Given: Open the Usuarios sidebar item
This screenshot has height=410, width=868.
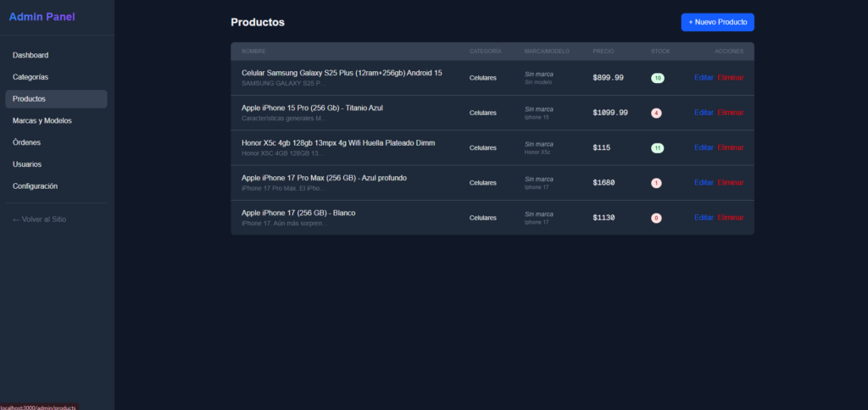Looking at the screenshot, I should 27,164.
